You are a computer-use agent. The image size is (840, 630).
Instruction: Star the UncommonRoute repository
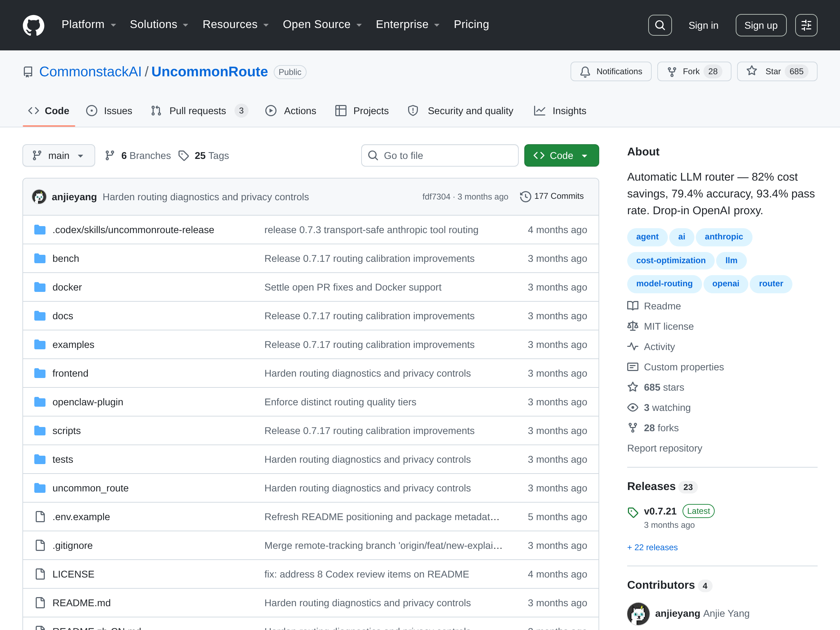coord(777,71)
